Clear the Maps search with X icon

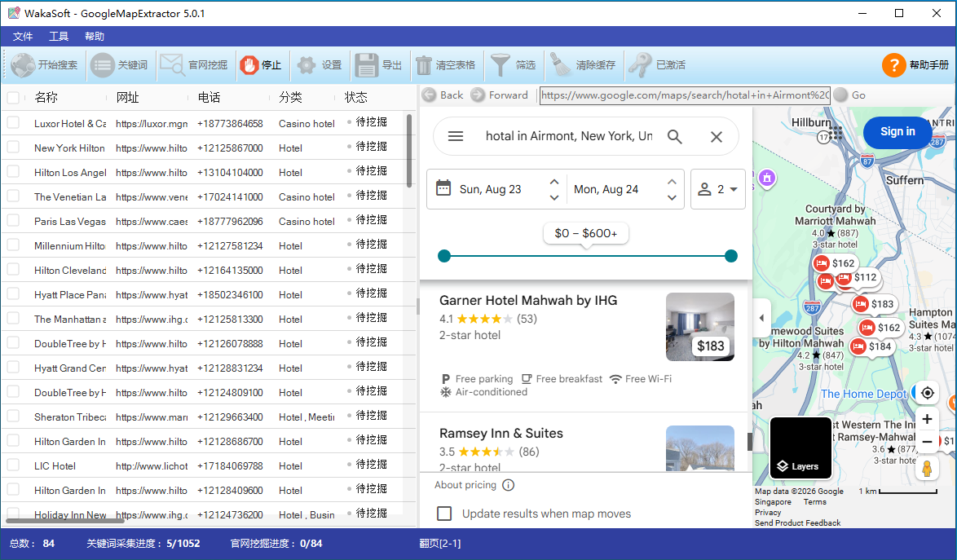(x=717, y=137)
